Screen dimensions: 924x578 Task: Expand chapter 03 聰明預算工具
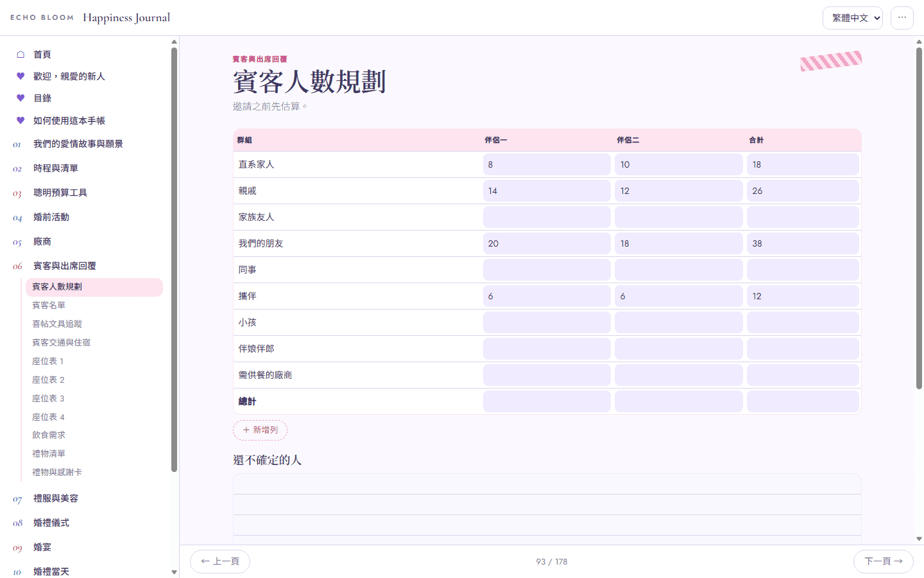pos(87,193)
